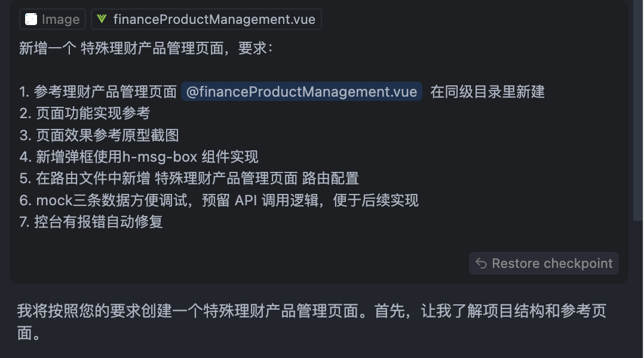Click list item 6 about mock三条数据
Viewport: 644px width, 358px height.
point(219,200)
